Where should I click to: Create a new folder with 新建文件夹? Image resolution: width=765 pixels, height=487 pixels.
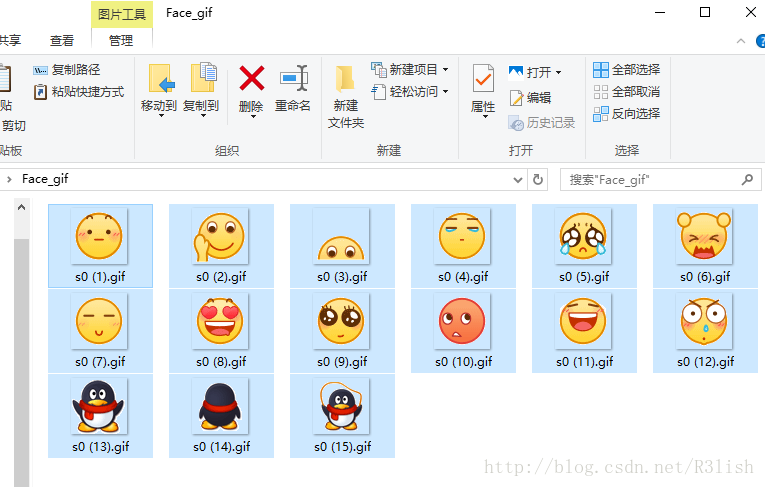tap(345, 96)
